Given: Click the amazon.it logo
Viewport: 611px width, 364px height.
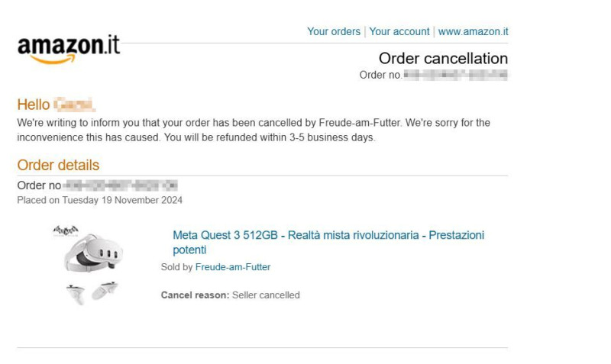Looking at the screenshot, I should [x=69, y=50].
